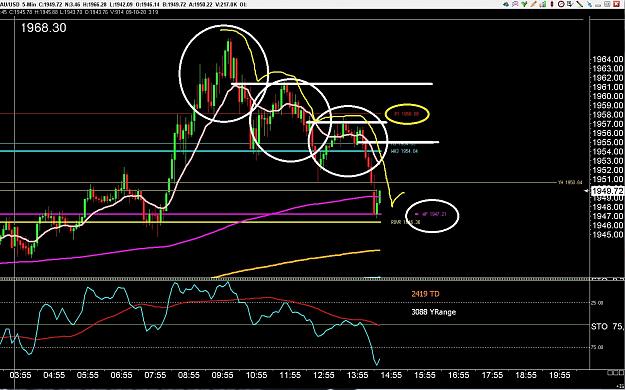Click the AU/USD symbol in header
Viewport: 625px width, 390px height.
[10, 4]
